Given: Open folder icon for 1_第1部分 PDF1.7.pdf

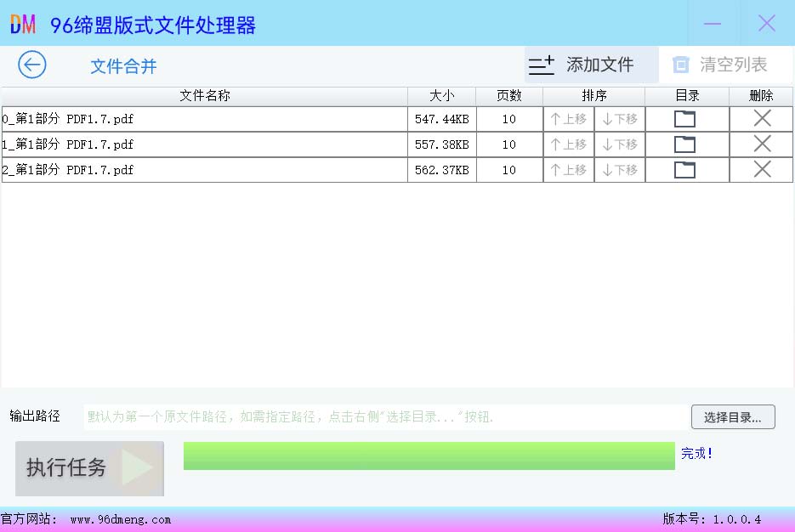Looking at the screenshot, I should [684, 144].
